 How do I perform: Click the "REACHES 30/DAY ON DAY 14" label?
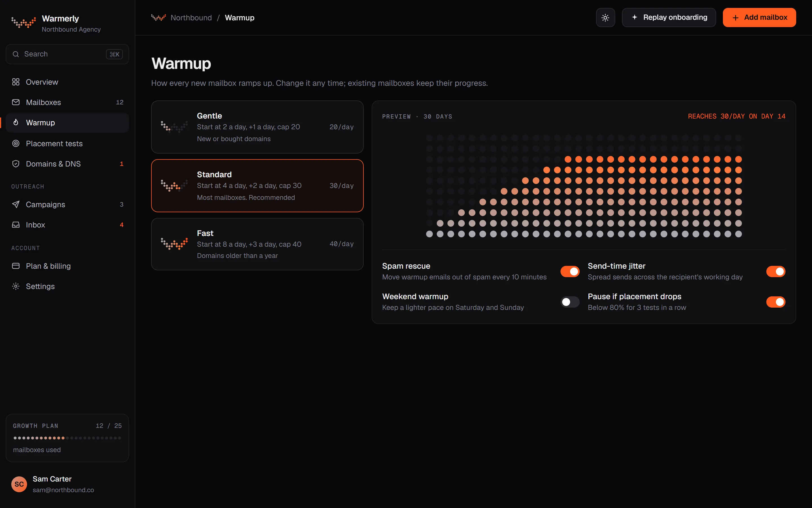point(736,116)
